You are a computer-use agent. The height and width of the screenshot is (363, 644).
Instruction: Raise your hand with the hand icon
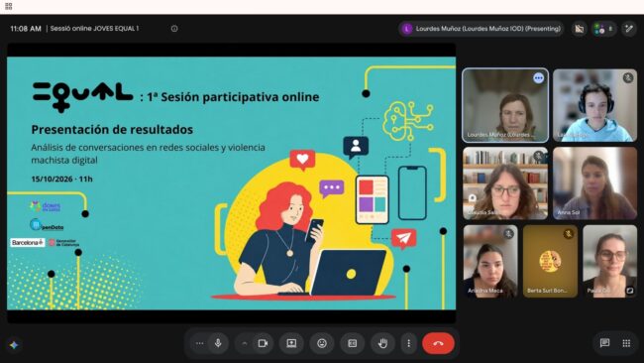pos(382,343)
